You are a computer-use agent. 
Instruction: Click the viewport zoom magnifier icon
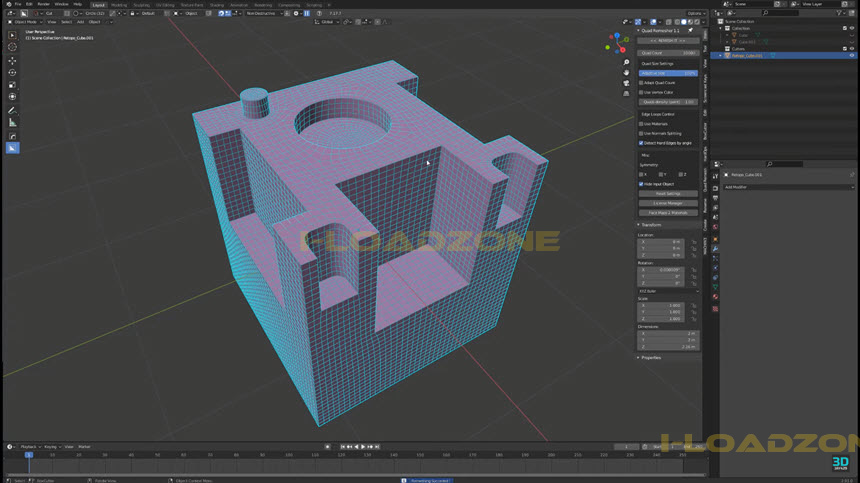click(x=626, y=62)
